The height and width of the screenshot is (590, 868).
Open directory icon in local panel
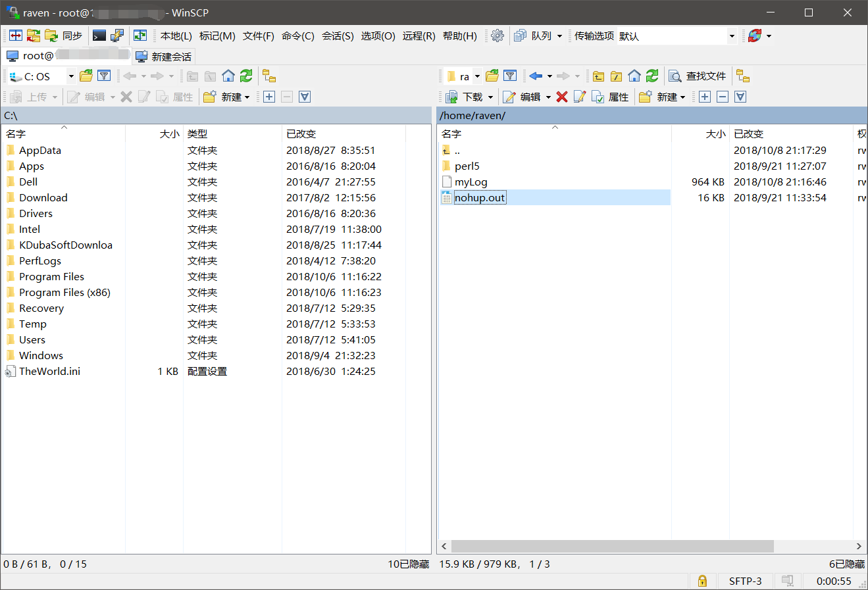[x=86, y=76]
